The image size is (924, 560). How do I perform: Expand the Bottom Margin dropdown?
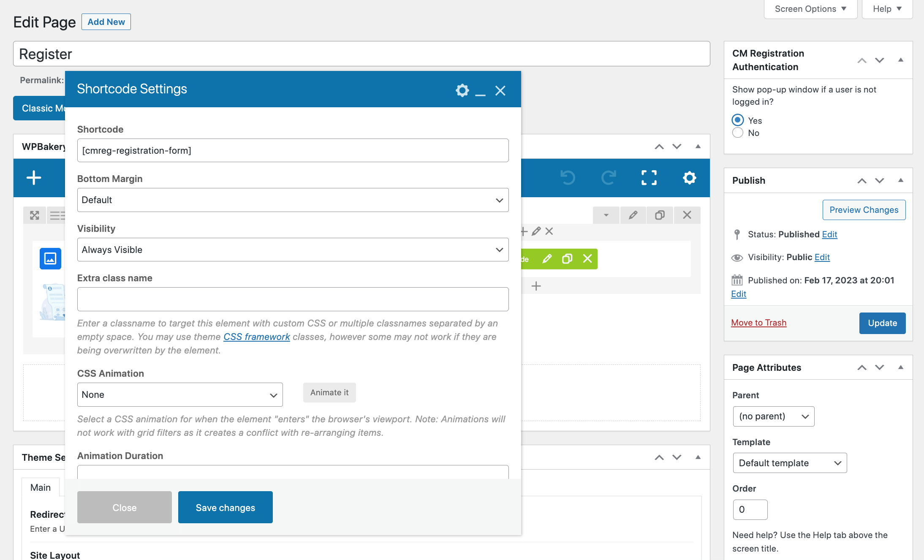[x=292, y=199]
